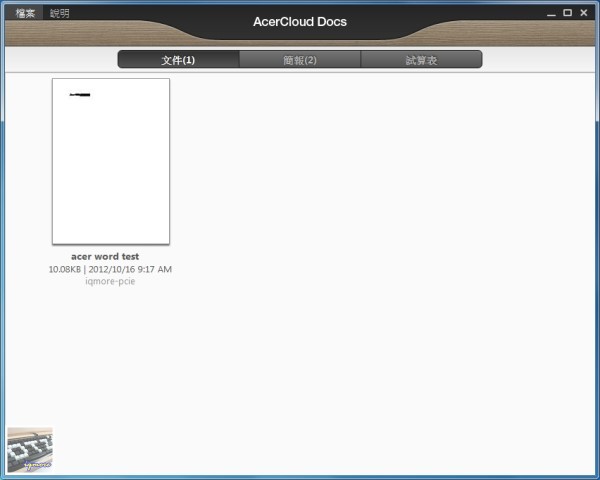This screenshot has height=480, width=600.
Task: Close the AcerCloud Docs window
Action: coord(584,13)
